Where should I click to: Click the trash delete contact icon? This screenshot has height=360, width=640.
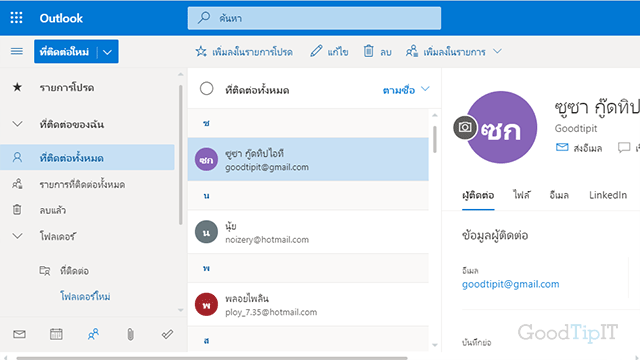pos(369,51)
